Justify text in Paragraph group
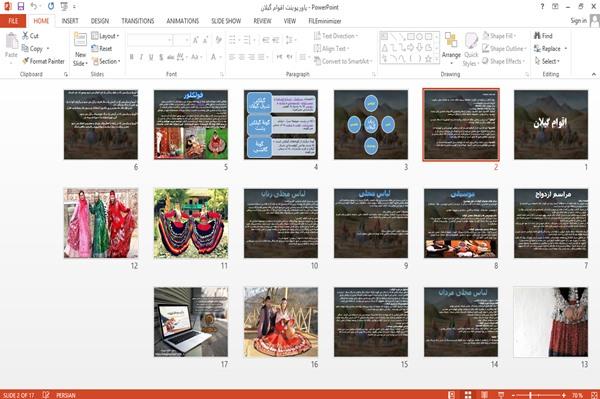The height and width of the screenshot is (399, 600). pos(261,57)
